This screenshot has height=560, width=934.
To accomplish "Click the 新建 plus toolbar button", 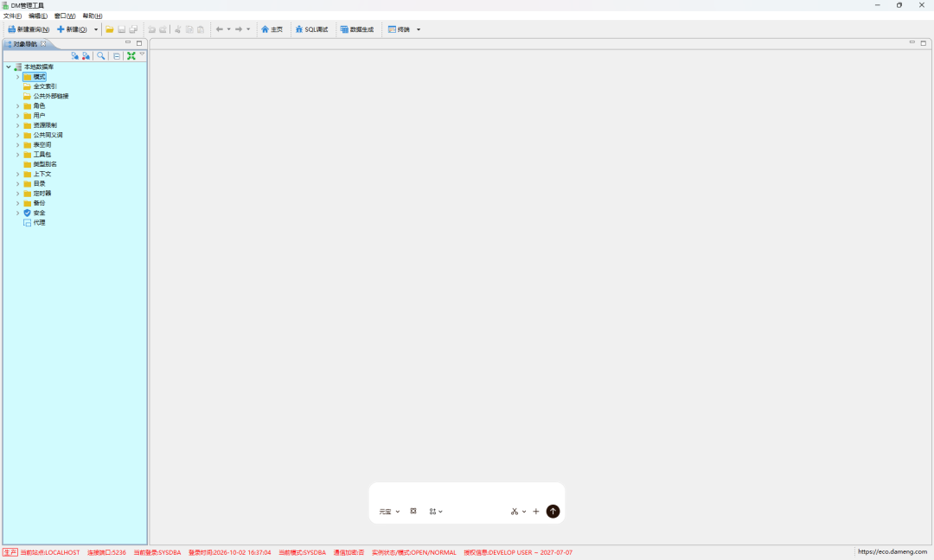I will click(72, 29).
